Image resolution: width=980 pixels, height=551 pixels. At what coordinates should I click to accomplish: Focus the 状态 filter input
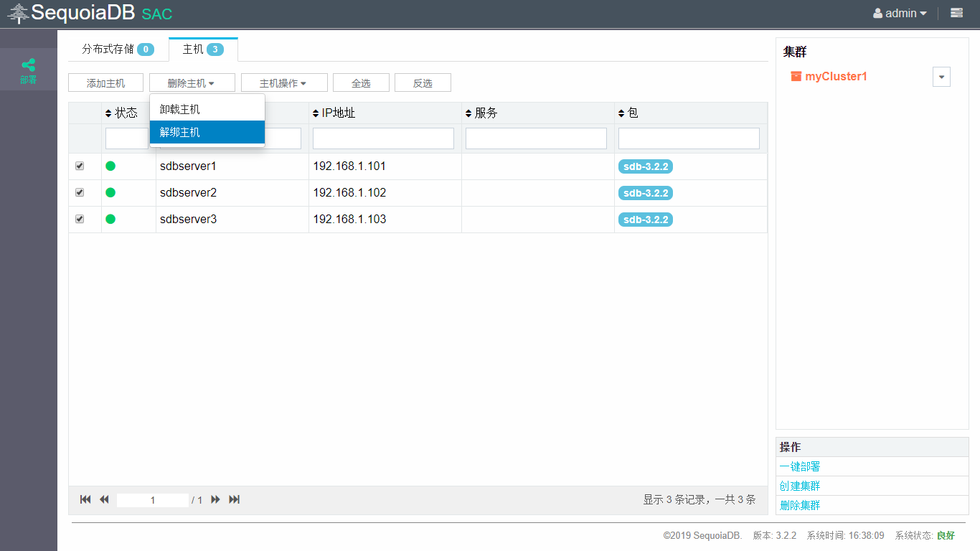127,138
